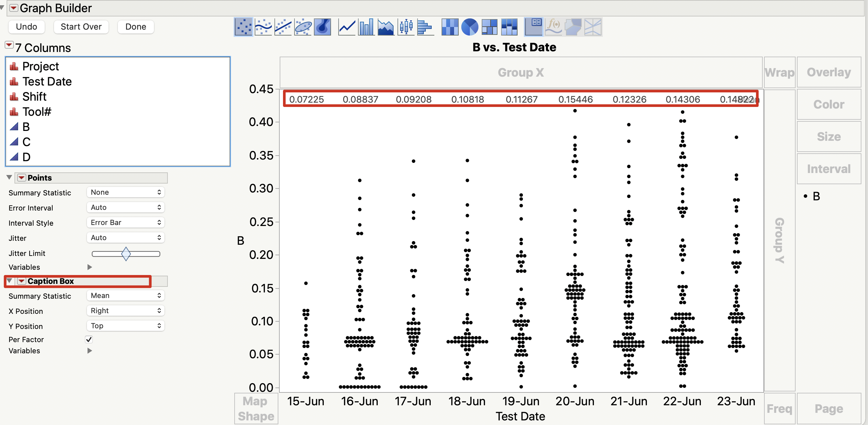
Task: Expand Caption Box Variables arrow
Action: (89, 351)
